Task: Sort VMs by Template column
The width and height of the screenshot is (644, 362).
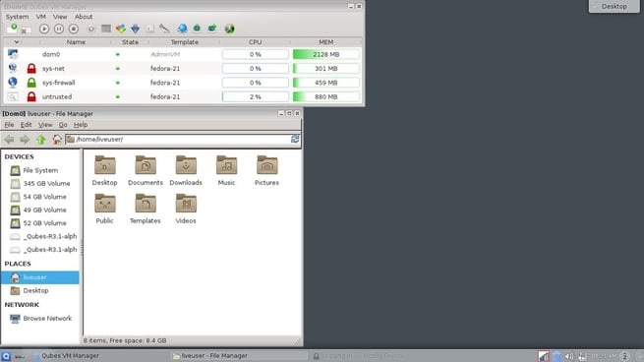Action: tap(185, 42)
